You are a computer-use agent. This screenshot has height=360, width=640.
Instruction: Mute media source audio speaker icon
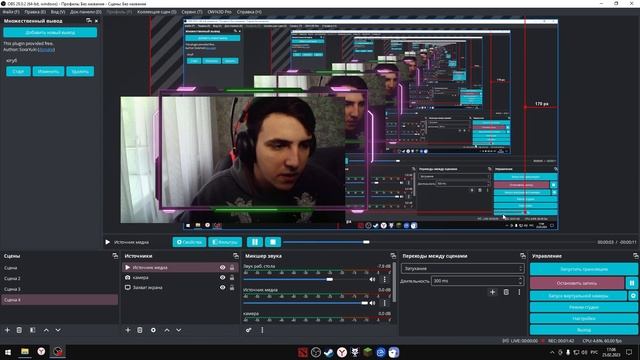pyautogui.click(x=372, y=303)
